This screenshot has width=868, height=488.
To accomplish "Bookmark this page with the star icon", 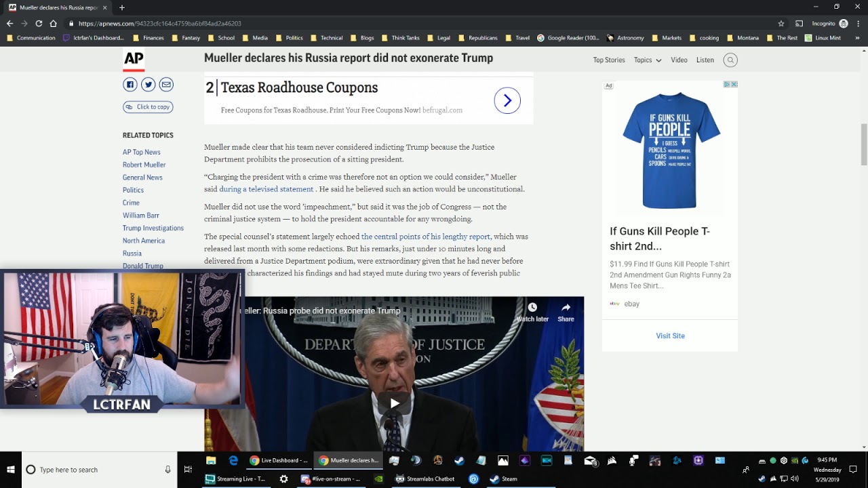I will pyautogui.click(x=781, y=23).
